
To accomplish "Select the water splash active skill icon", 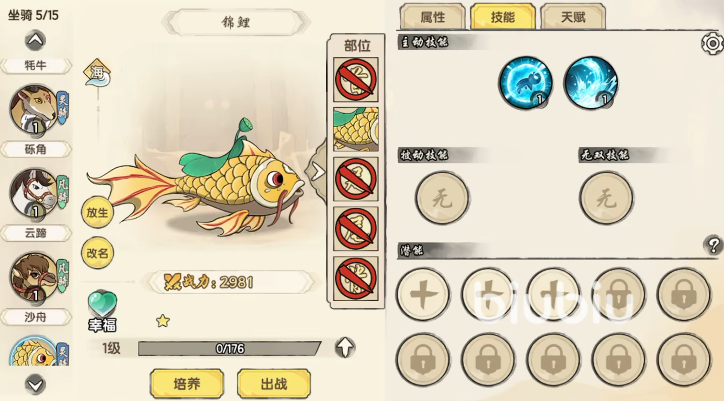I will point(591,83).
